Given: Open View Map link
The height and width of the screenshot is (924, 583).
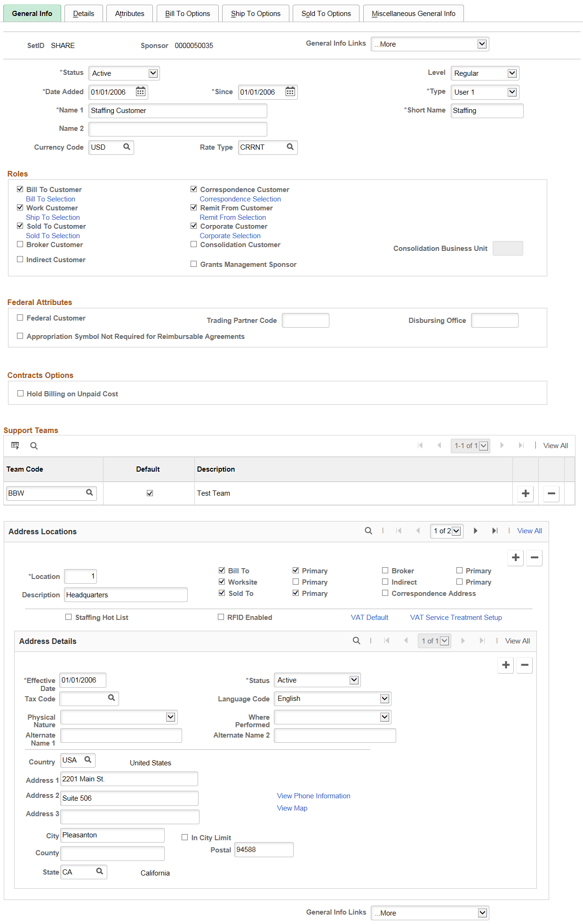Looking at the screenshot, I should (x=292, y=808).
